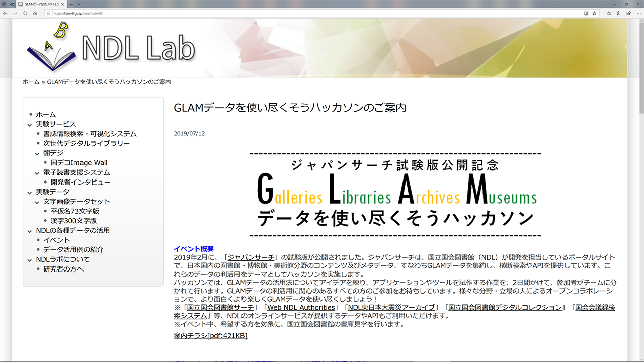
Task: Open NDLの各種データの活用 sidebar item
Action: coord(72,231)
